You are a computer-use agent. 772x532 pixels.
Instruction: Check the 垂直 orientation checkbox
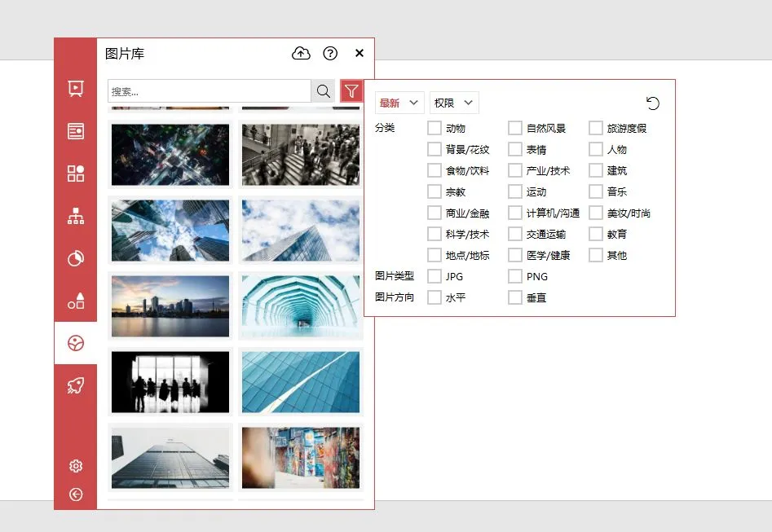pos(515,297)
